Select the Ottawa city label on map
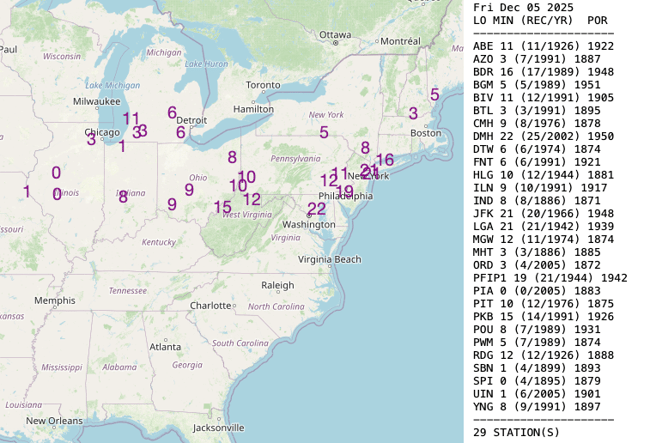Image resolution: width=650 pixels, height=443 pixels. pyautogui.click(x=335, y=34)
